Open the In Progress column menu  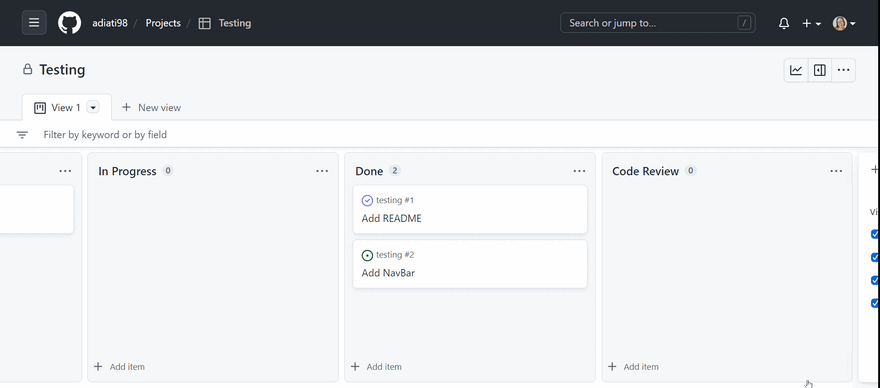coord(322,171)
